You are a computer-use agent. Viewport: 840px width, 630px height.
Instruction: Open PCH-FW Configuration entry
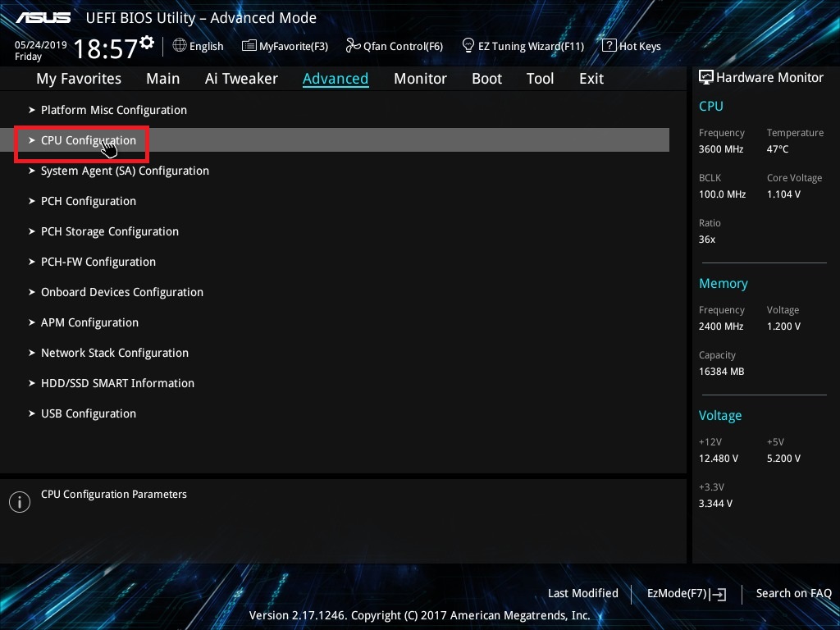click(98, 262)
